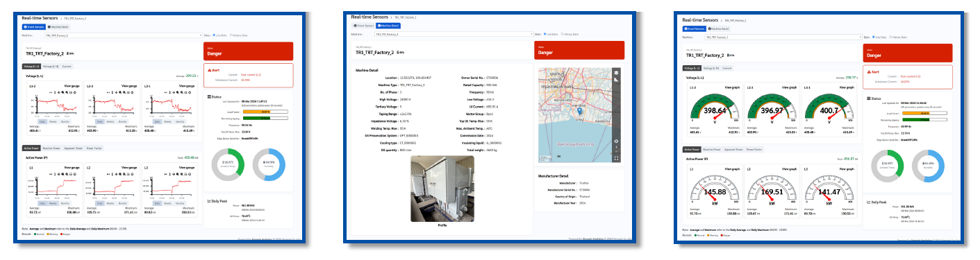The image size is (980, 260).
Task: Switch to the Current tab in the gauge dashboard
Action: pyautogui.click(x=727, y=68)
